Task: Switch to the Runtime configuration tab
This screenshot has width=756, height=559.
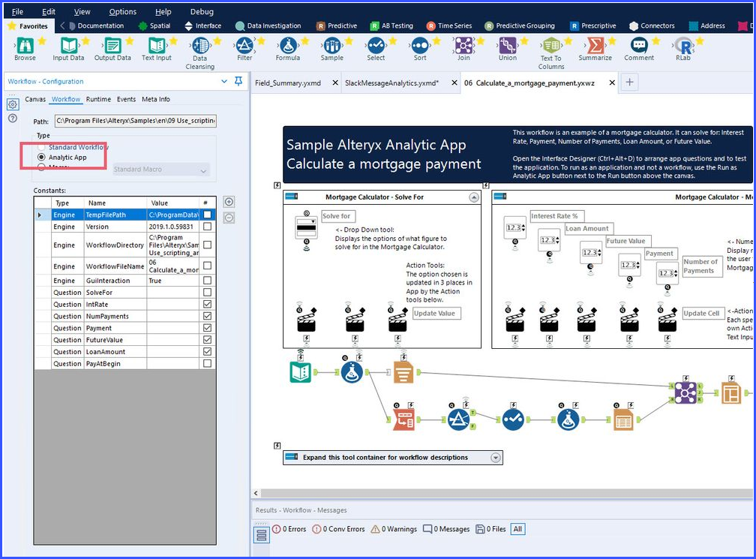Action: coord(98,99)
